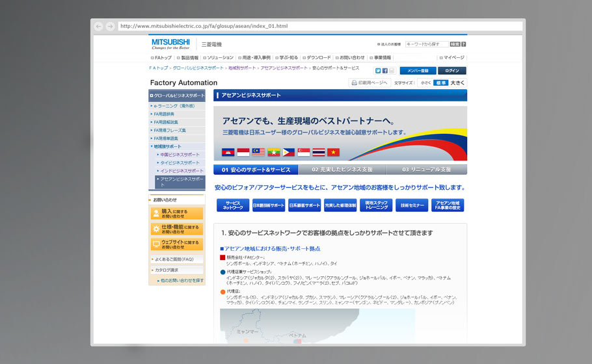
Task: Click the サービスネットワーク button
Action: (233, 205)
